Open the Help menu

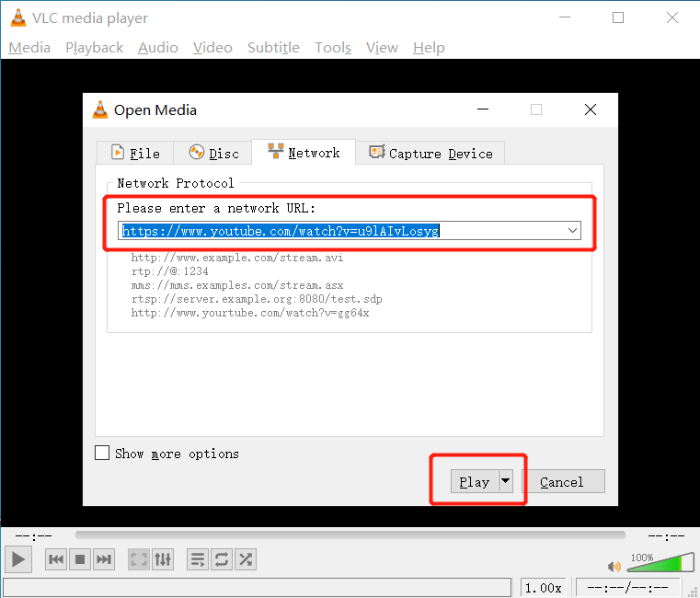(x=429, y=47)
